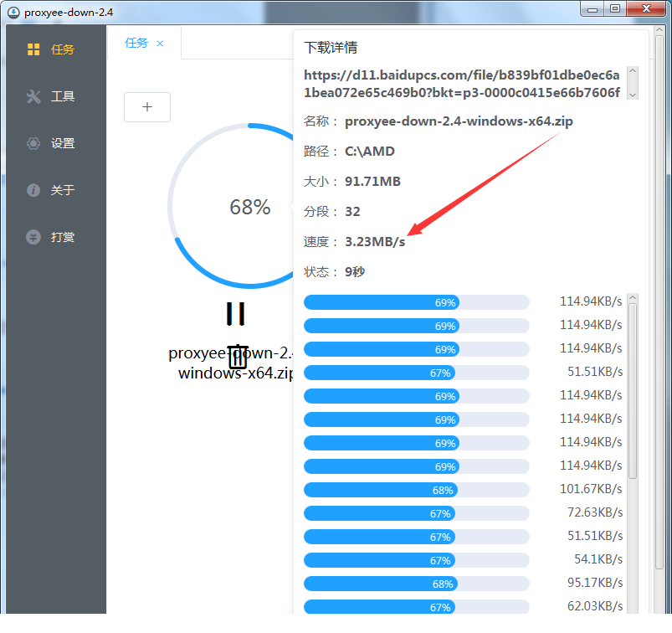The width and height of the screenshot is (672, 633).
Task: Click the wrench icon beside 工具
Action: (x=33, y=96)
